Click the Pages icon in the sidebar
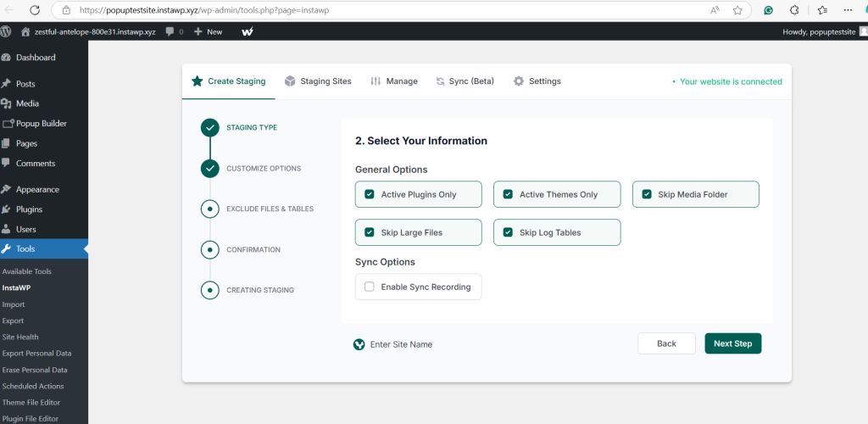This screenshot has width=868, height=424. pyautogui.click(x=6, y=143)
